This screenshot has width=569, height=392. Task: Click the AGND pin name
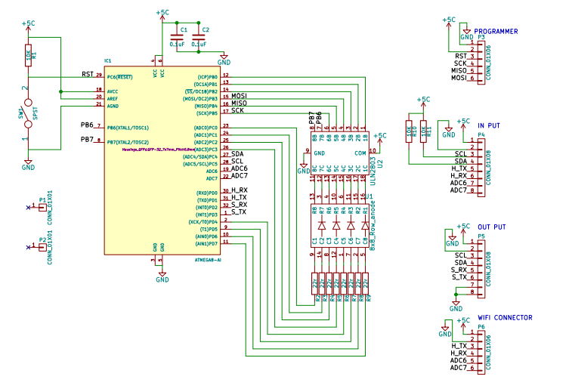[113, 106]
